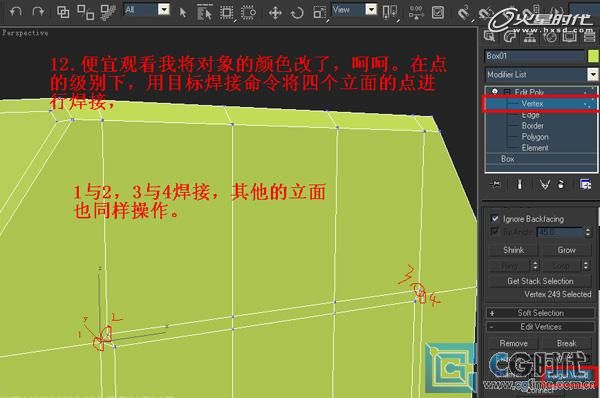Toggle the By Angle checkbox
This screenshot has width=600, height=398.
[494, 231]
